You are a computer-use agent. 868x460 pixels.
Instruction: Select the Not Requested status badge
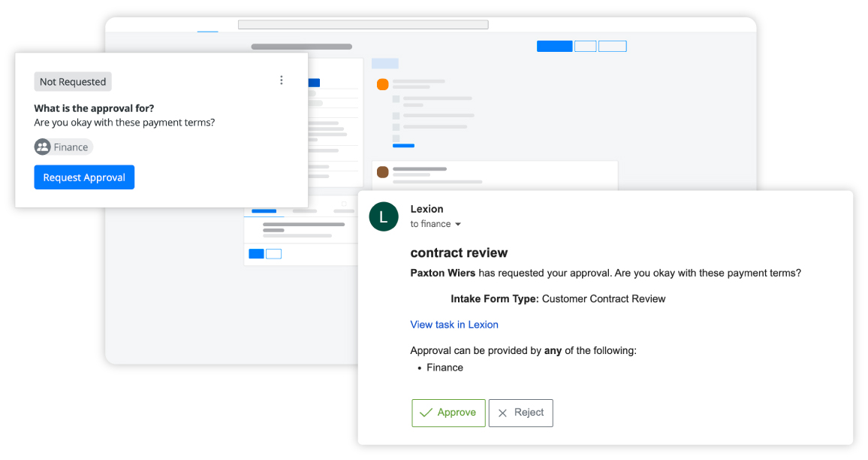[72, 81]
